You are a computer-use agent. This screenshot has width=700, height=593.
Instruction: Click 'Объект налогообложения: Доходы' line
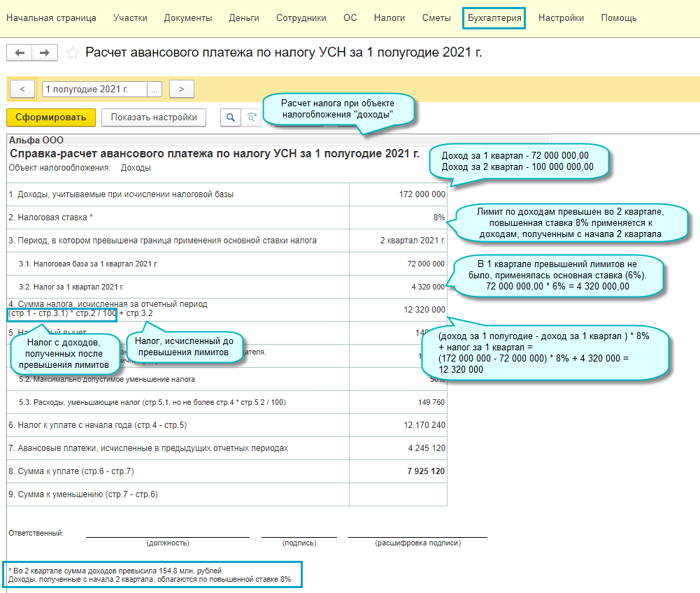click(80, 168)
